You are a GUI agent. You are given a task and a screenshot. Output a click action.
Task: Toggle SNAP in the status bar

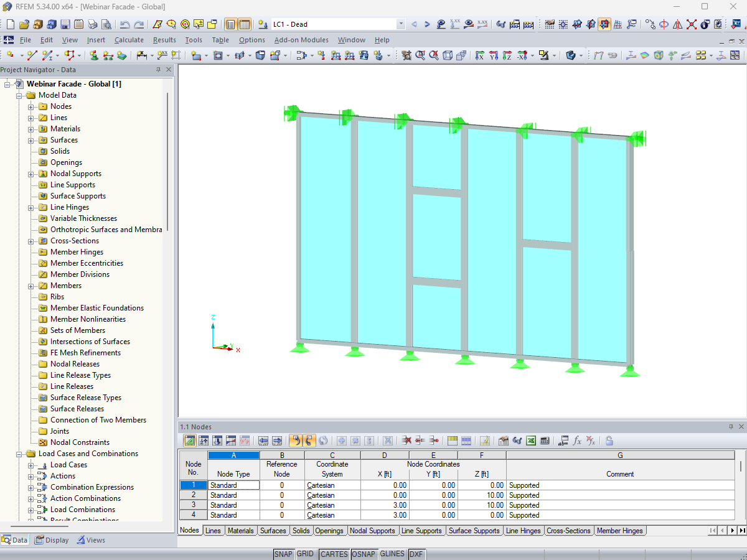point(283,554)
